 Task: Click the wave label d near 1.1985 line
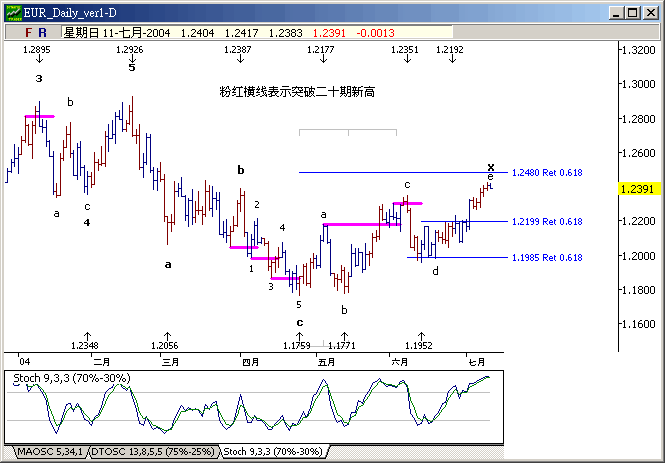tap(435, 271)
